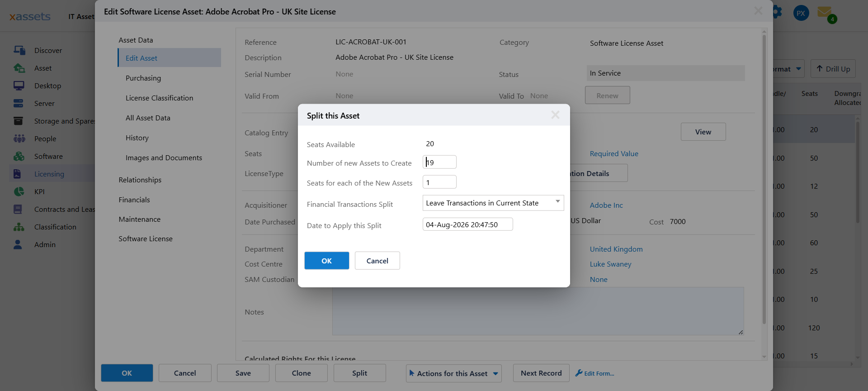This screenshot has width=868, height=391.
Task: Click the Licensing sidebar icon
Action: [17, 174]
